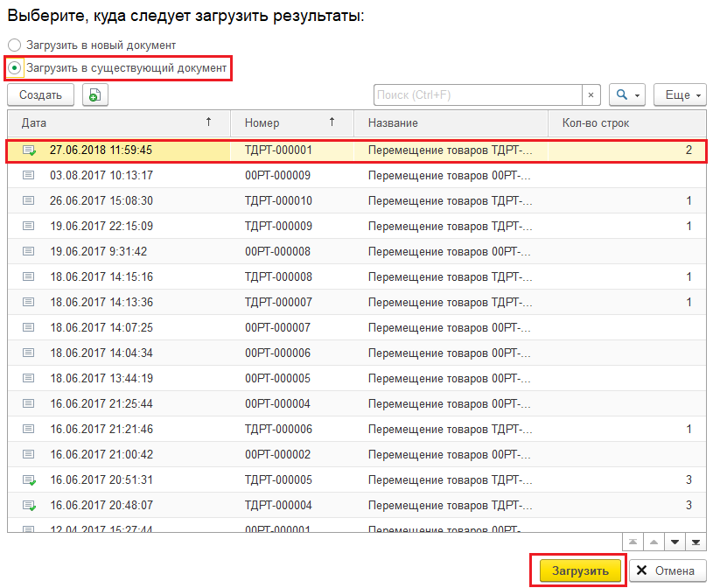Click document icon for row 18.06.2017 14:07:25
713x588 pixels.
(x=29, y=327)
